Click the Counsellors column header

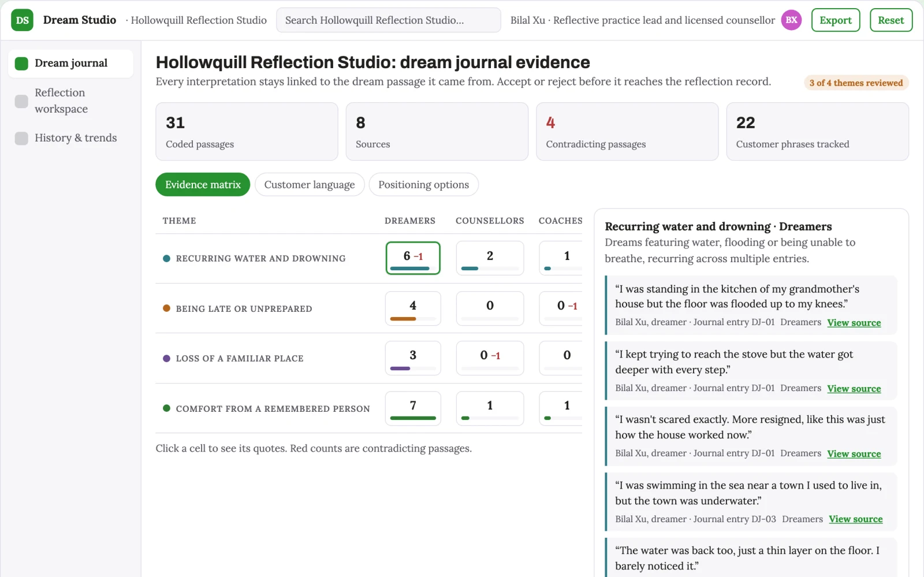(490, 221)
